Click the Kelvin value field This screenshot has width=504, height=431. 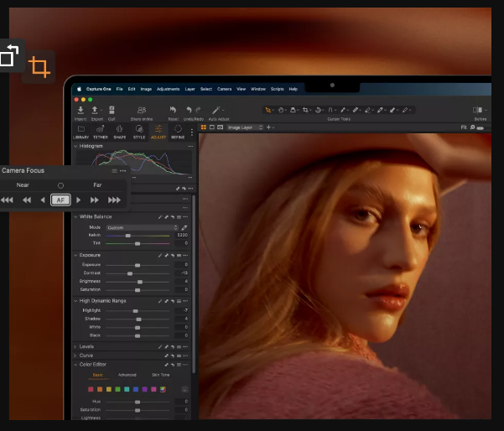(x=182, y=236)
